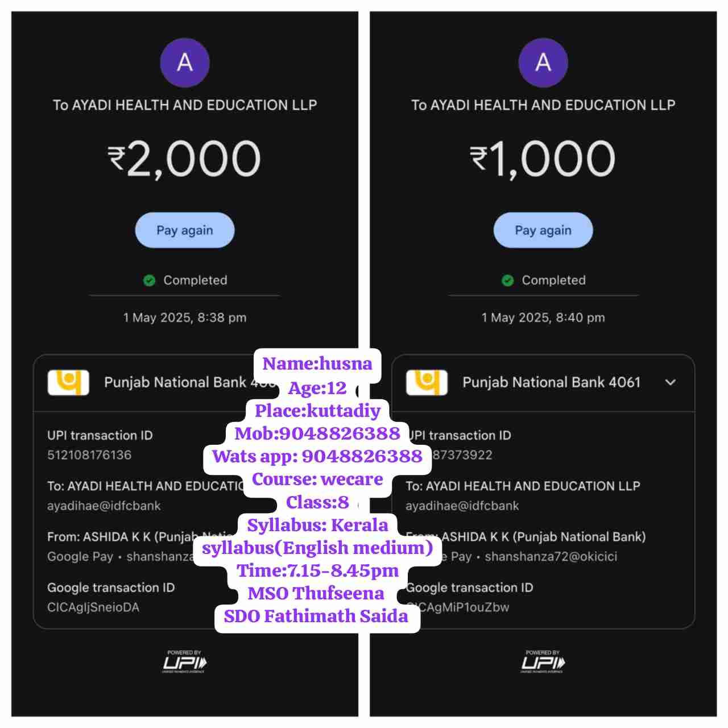Viewport: 728px width, 728px height.
Task: Pay again for the ₹2,000 payment
Action: (x=185, y=230)
